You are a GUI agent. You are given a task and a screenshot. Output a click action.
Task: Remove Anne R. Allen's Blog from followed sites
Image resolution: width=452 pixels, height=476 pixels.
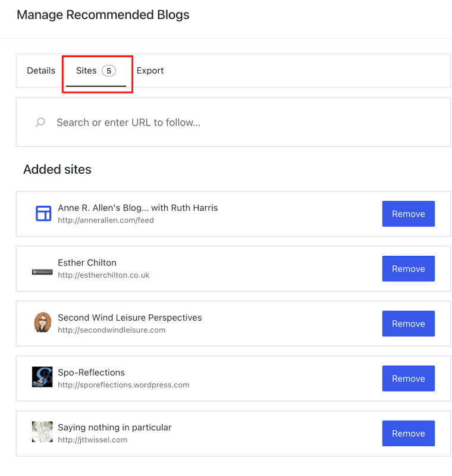(x=408, y=214)
